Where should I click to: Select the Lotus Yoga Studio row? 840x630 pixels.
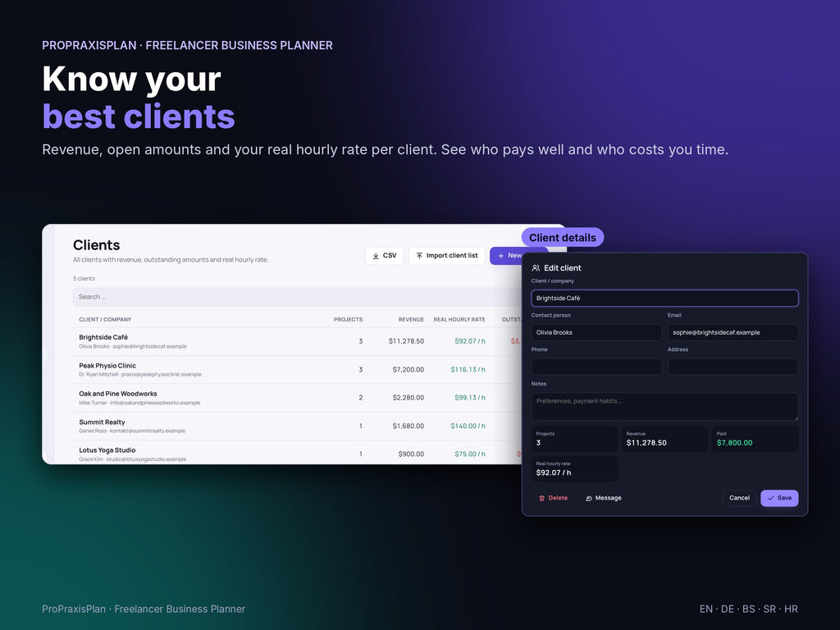click(x=297, y=453)
